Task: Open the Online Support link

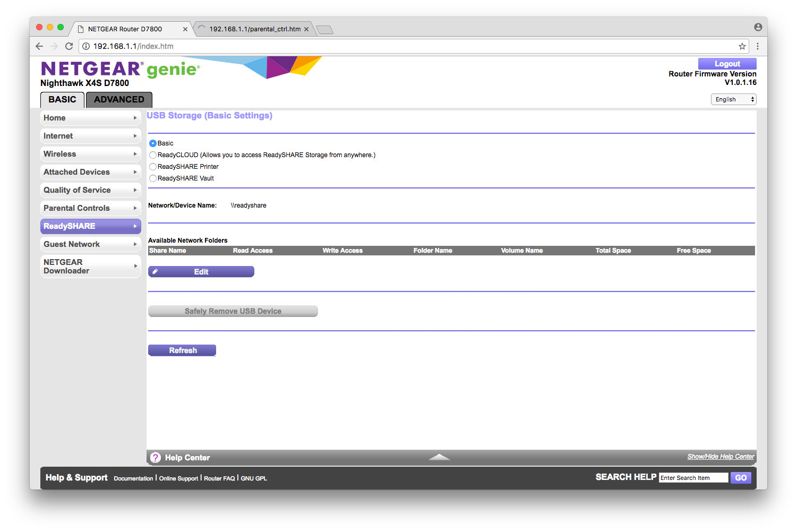Action: (178, 478)
